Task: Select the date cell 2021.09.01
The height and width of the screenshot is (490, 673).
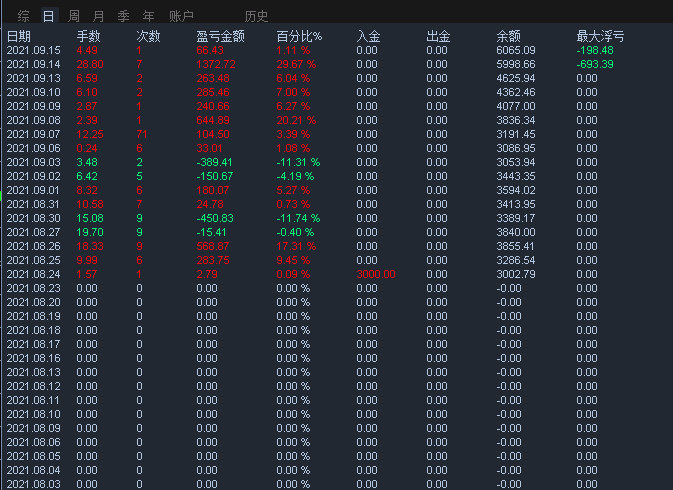Action: [33, 190]
